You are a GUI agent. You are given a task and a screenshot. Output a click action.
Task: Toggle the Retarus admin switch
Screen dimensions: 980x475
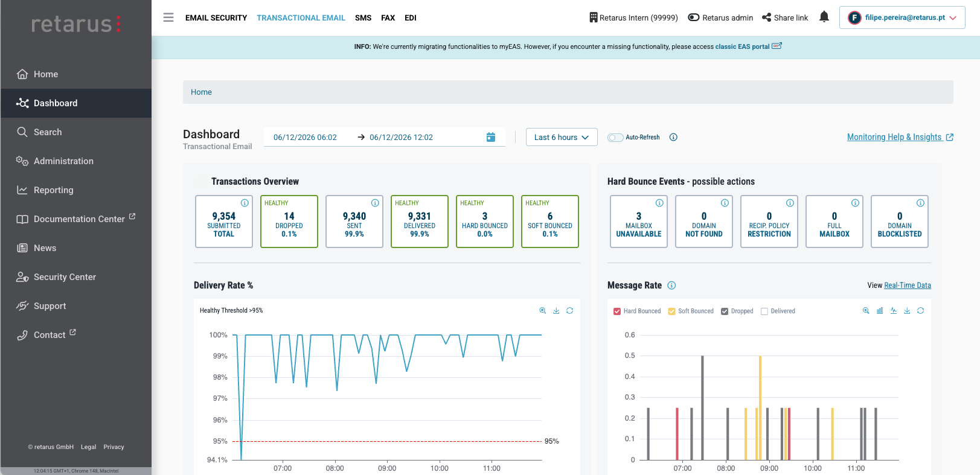[x=694, y=18]
